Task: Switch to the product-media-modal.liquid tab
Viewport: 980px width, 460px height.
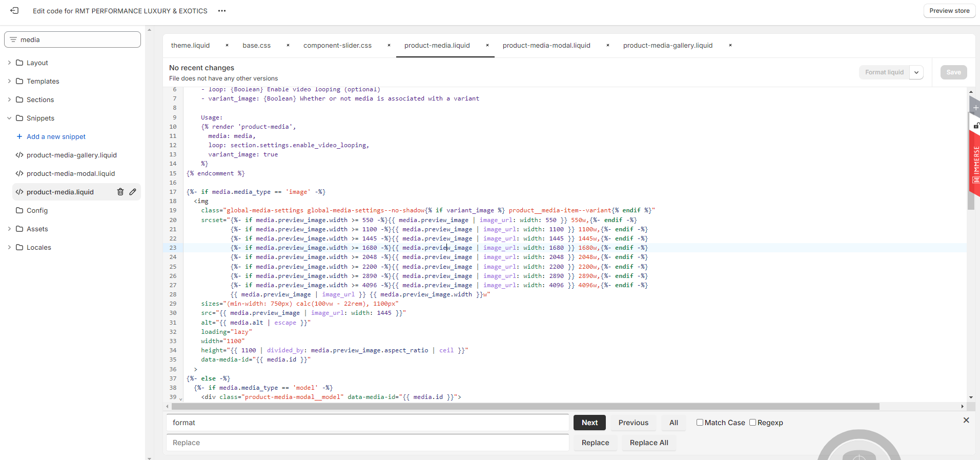Action: [546, 45]
